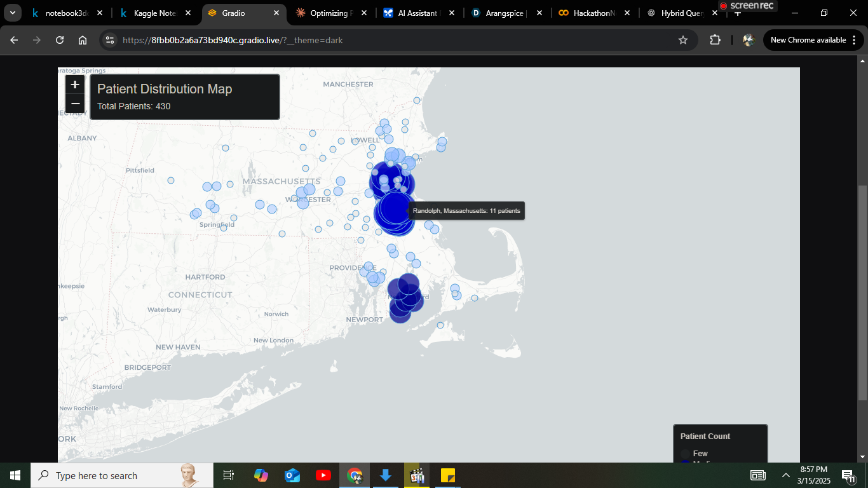The image size is (868, 488).
Task: Switch to the notebook3d Kaggle tab
Action: [66, 13]
